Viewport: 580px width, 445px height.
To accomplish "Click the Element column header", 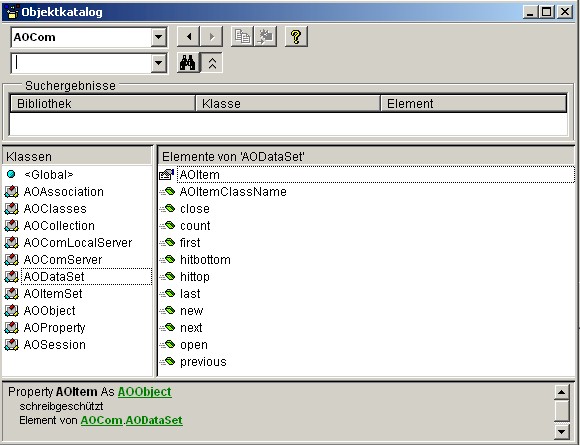I will [473, 104].
